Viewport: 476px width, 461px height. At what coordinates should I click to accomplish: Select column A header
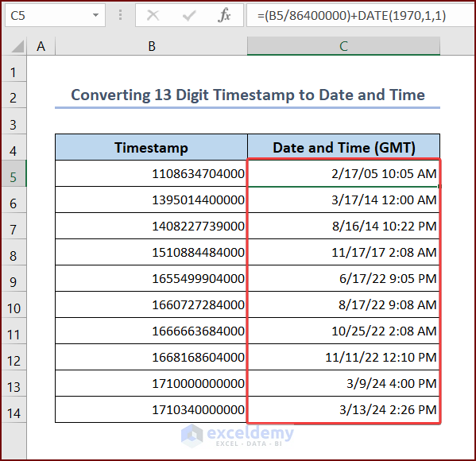tap(41, 46)
